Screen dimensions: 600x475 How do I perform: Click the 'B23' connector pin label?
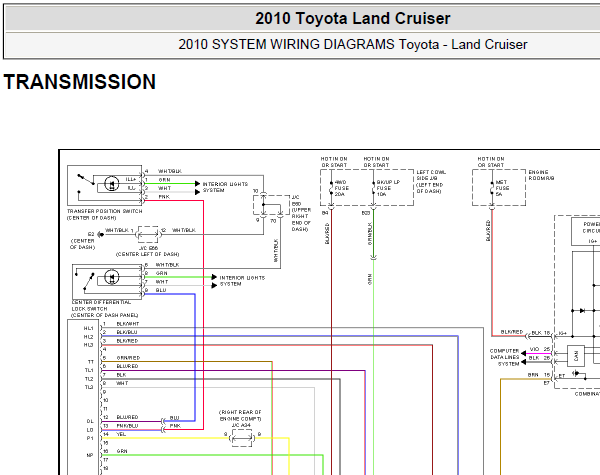(365, 213)
